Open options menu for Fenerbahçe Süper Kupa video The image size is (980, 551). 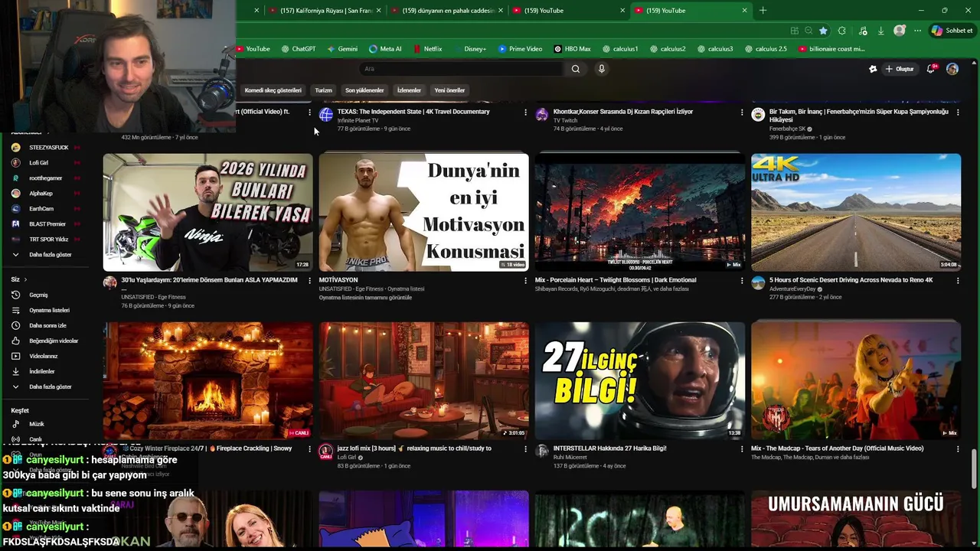click(958, 112)
